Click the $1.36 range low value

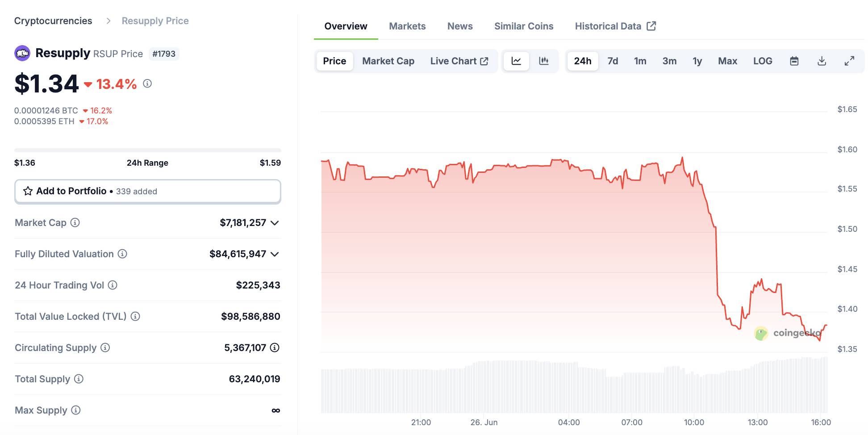coord(25,163)
